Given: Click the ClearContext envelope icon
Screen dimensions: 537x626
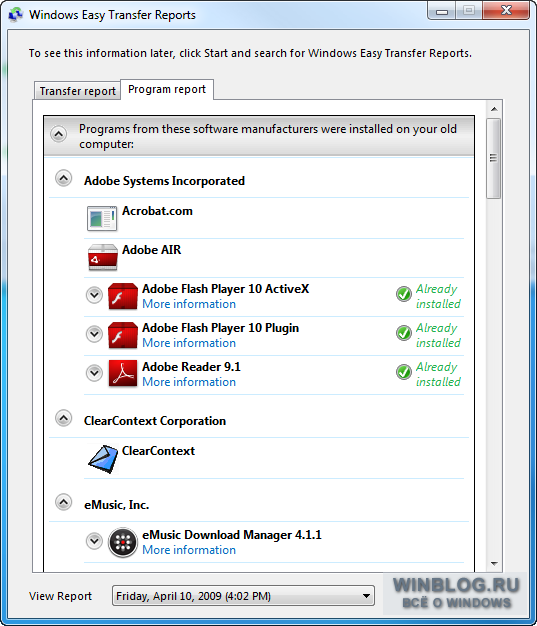Looking at the screenshot, I should 103,459.
